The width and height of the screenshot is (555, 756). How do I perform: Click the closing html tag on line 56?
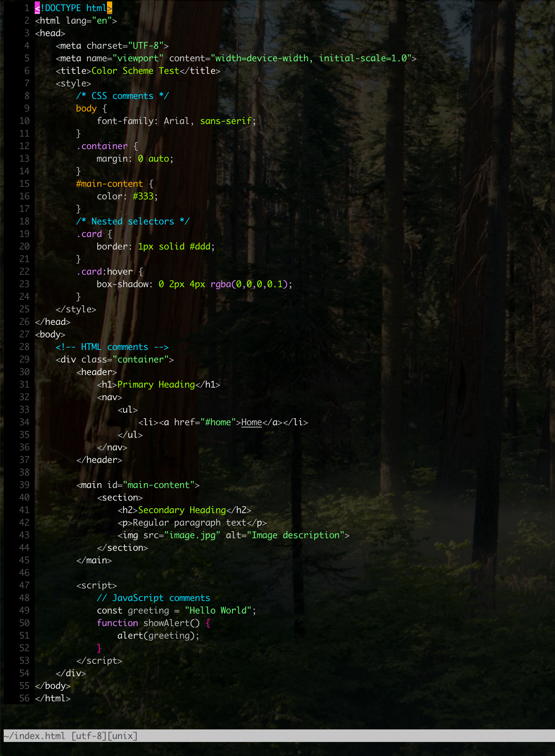coord(53,698)
